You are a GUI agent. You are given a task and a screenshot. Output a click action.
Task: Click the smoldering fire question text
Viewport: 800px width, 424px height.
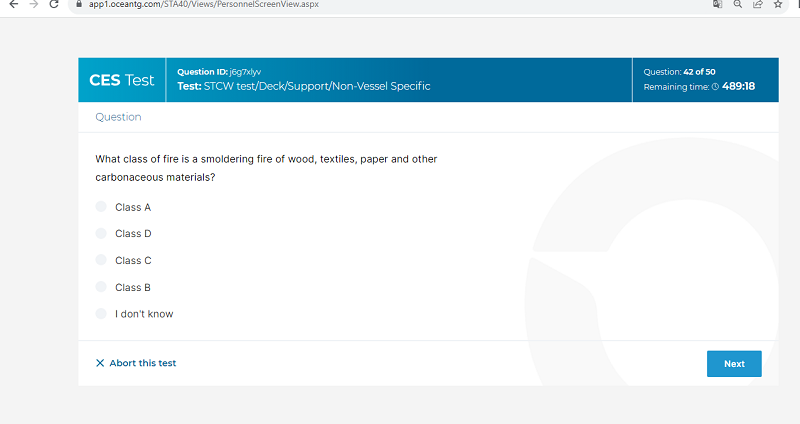pyautogui.click(x=266, y=168)
